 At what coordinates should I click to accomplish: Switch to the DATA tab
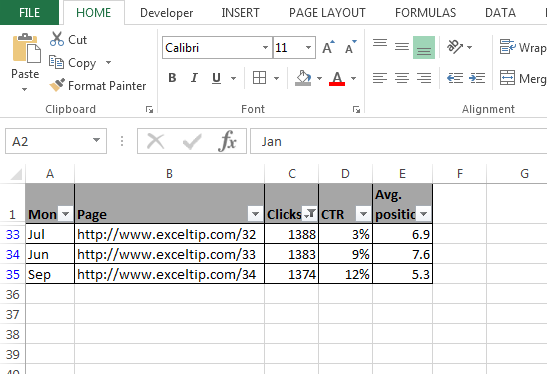(x=500, y=13)
